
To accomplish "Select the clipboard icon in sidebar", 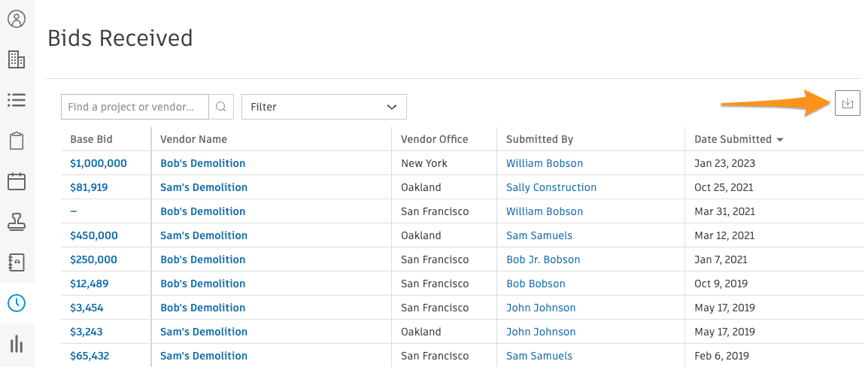I will pos(17,141).
